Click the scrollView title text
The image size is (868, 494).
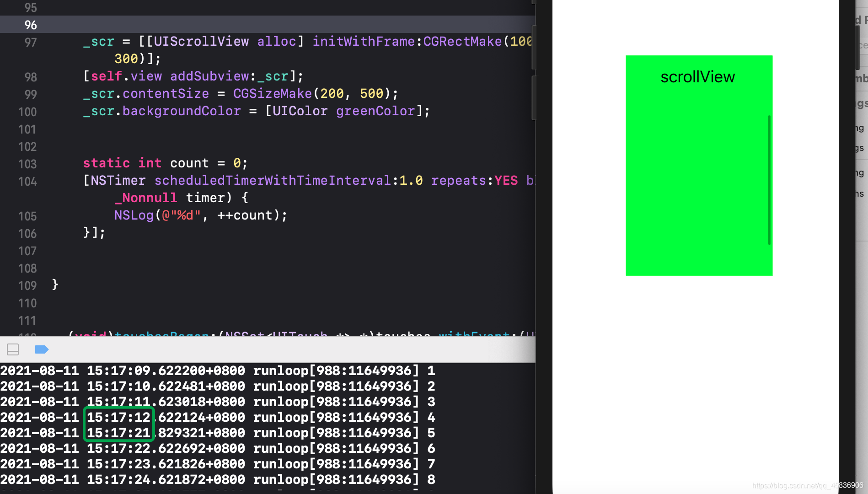pos(697,77)
